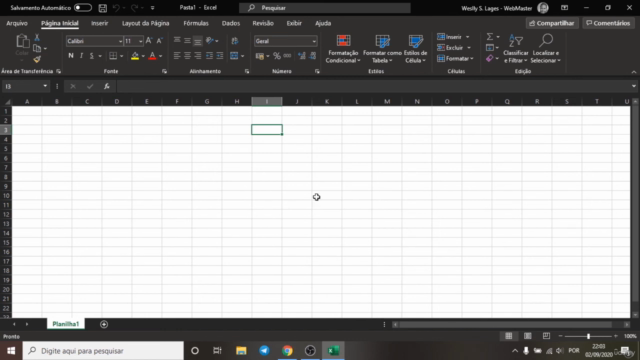Open the Comentários button
This screenshot has width=640, height=360.
click(608, 23)
